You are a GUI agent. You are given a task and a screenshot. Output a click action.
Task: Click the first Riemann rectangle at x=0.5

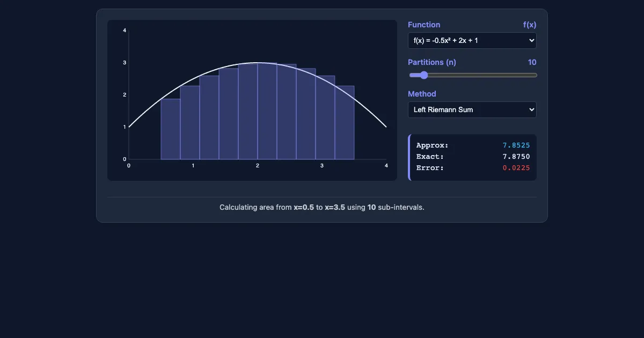click(x=171, y=129)
